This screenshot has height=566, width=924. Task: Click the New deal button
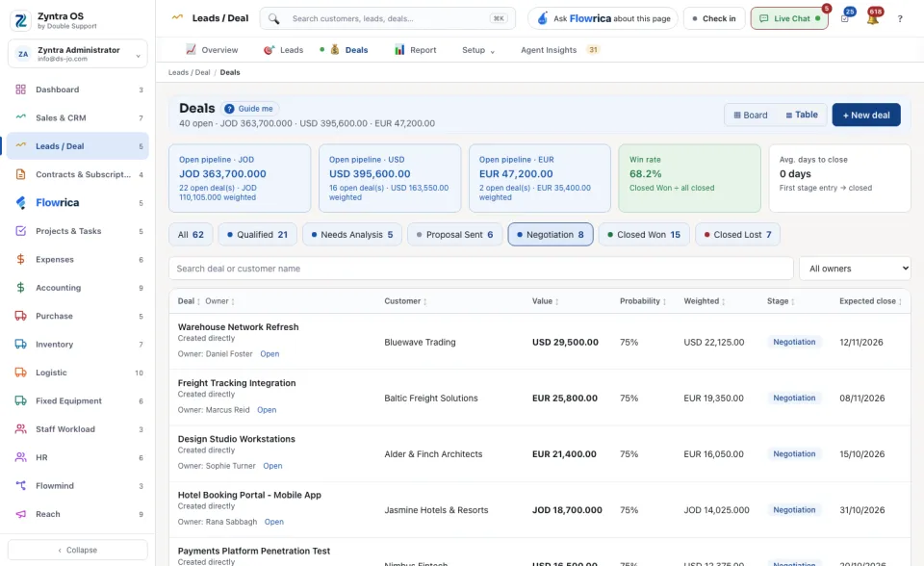pyautogui.click(x=866, y=115)
